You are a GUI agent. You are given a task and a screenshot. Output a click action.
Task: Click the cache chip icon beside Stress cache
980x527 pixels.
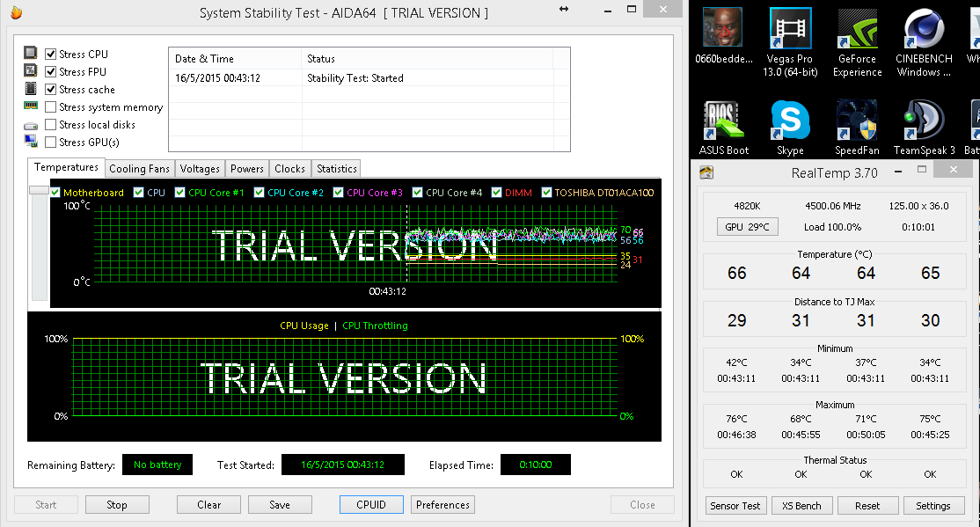(31, 89)
